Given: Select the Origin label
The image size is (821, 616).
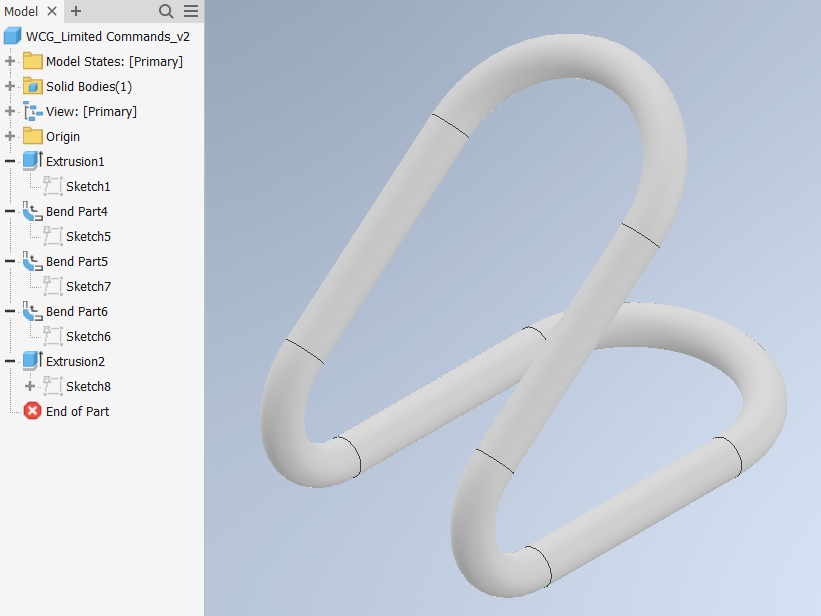Looking at the screenshot, I should (63, 137).
